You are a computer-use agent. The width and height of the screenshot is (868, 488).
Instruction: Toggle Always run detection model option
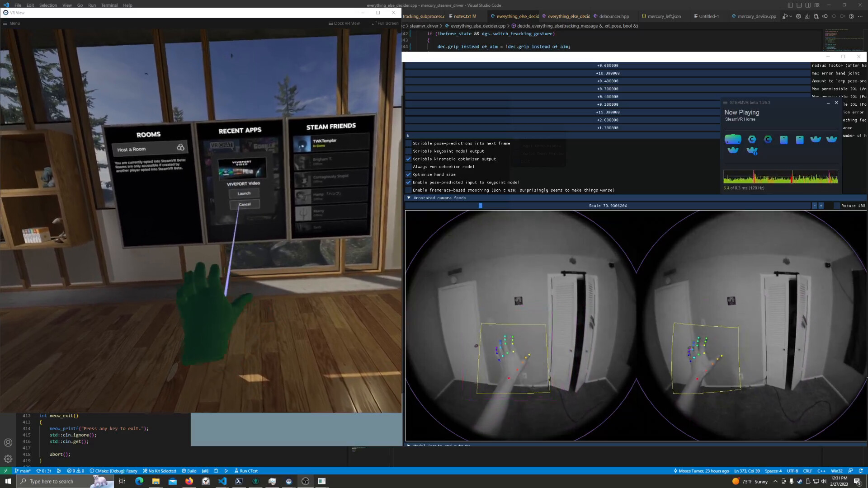(x=409, y=167)
